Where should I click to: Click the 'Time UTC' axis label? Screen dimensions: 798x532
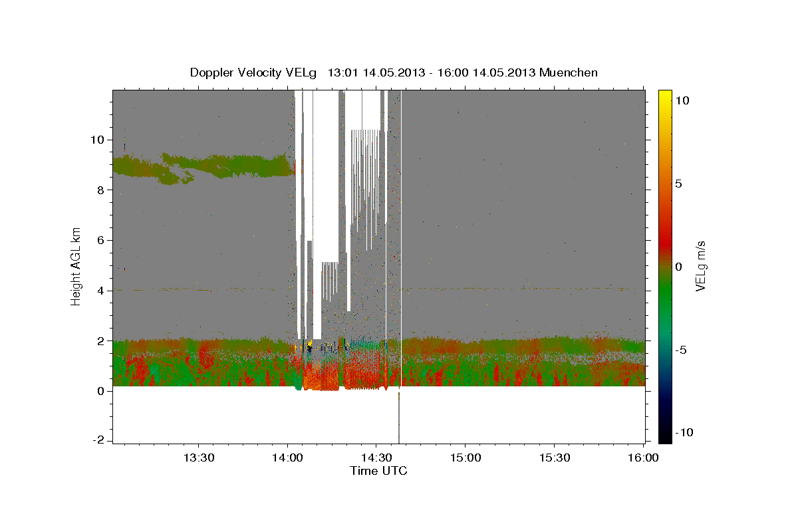[x=378, y=471]
